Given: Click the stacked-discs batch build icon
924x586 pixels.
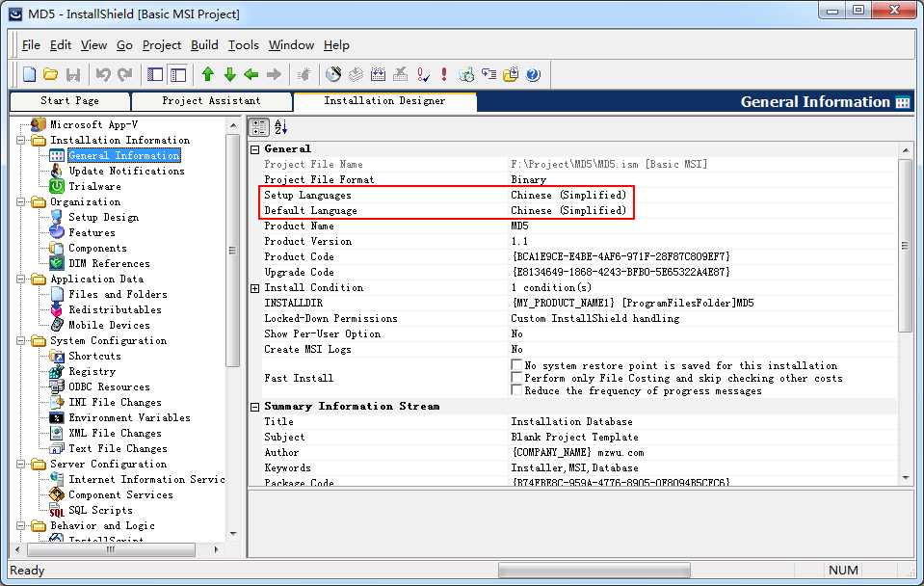Looking at the screenshot, I should (356, 74).
